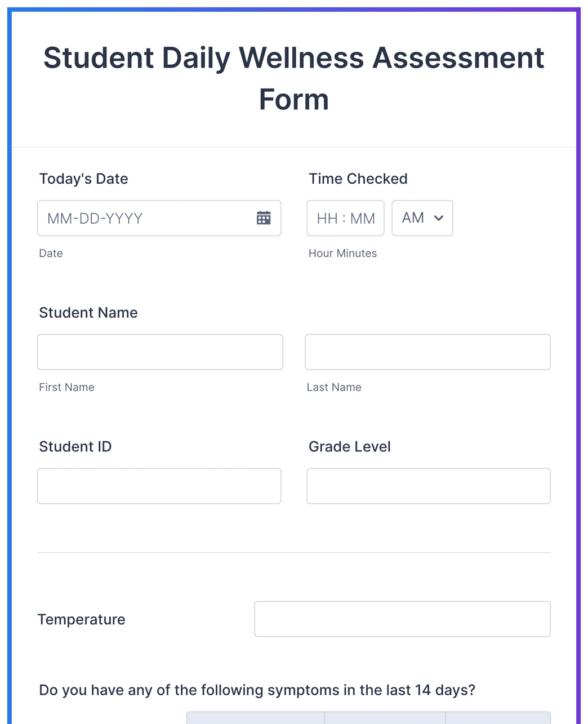
Task: Click the "Grade Level" label
Action: (x=349, y=447)
